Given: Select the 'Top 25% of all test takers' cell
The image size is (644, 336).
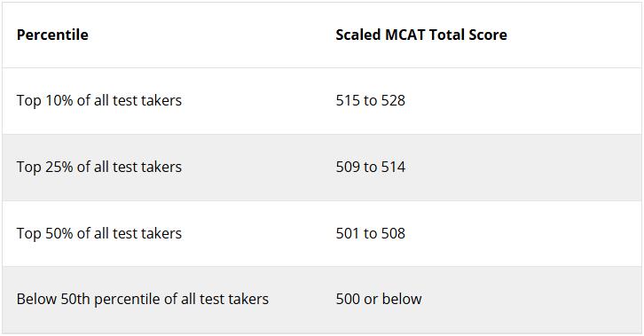Looking at the screenshot, I should point(99,167).
